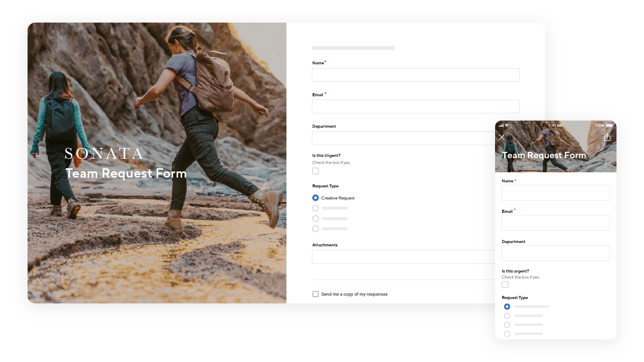
Task: Click the Email input field
Action: [x=416, y=106]
